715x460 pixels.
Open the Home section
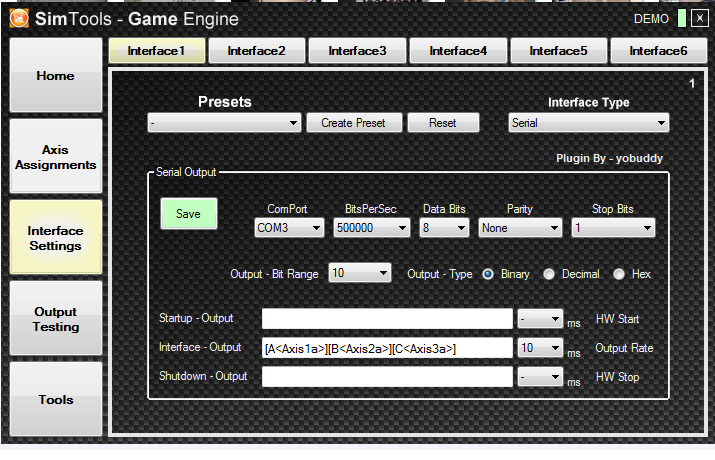(x=56, y=75)
